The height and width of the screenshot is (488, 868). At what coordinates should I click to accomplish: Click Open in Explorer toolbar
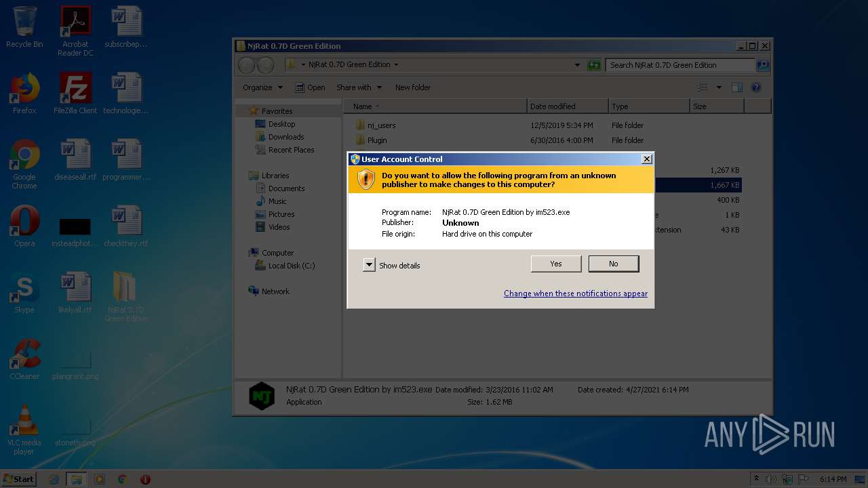click(x=310, y=87)
